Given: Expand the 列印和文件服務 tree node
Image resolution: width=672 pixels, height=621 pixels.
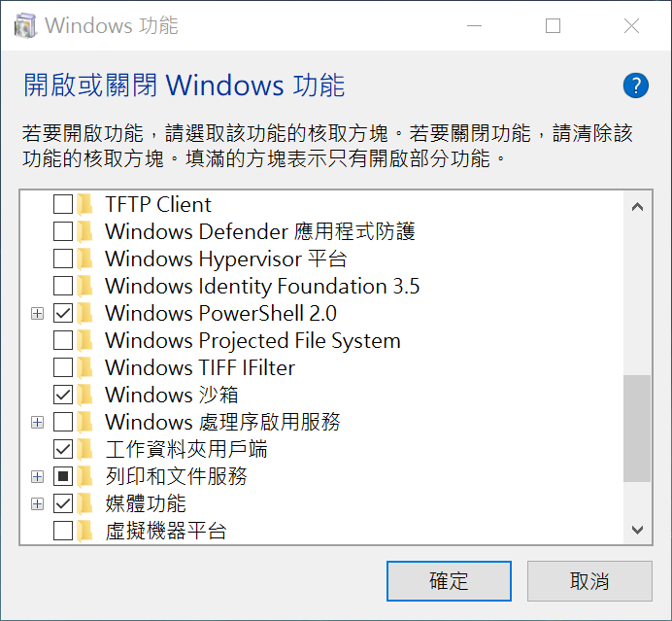Looking at the screenshot, I should point(38,477).
